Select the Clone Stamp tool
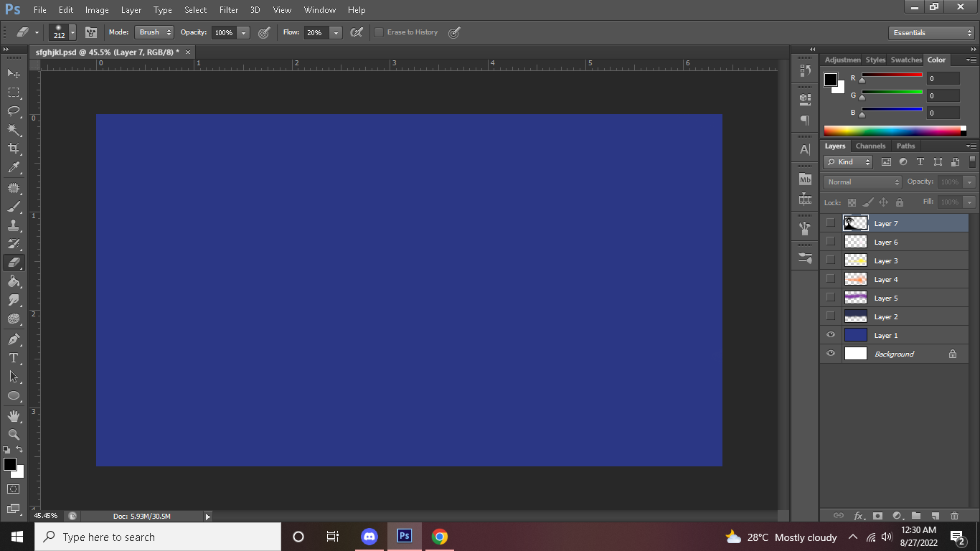The height and width of the screenshot is (551, 980). (14, 225)
